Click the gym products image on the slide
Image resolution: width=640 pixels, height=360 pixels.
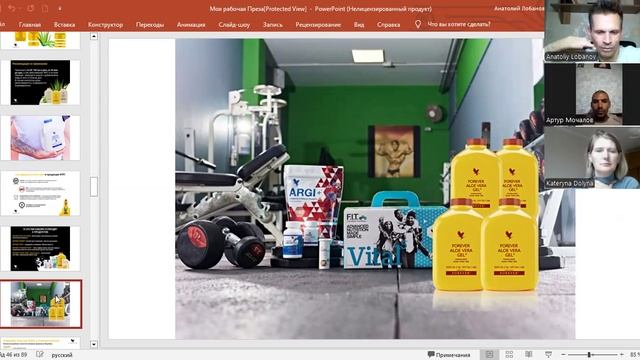coord(375,189)
